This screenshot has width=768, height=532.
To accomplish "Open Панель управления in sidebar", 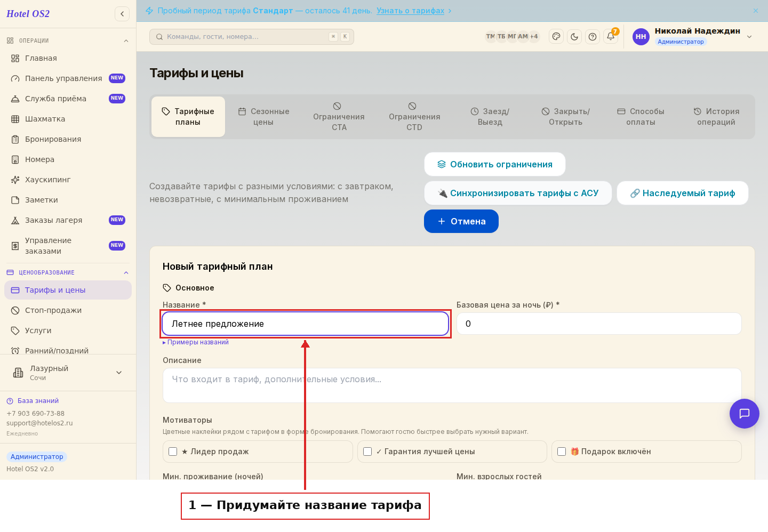I will (x=68, y=78).
